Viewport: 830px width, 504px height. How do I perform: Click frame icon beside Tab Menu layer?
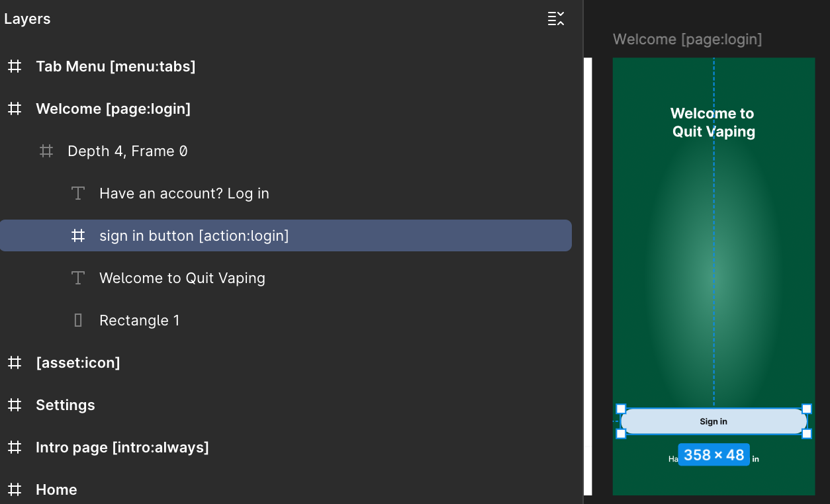15,66
